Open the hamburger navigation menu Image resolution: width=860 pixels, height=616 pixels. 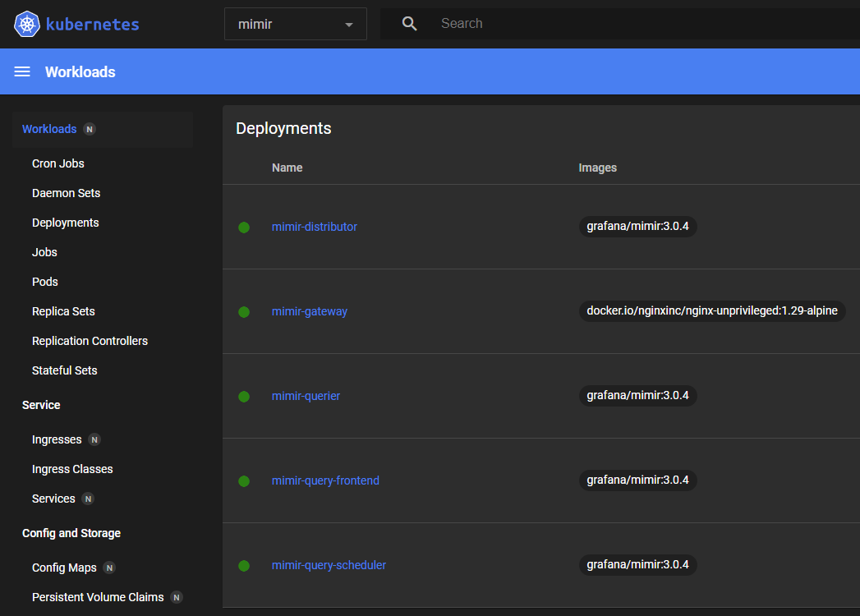pos(22,71)
